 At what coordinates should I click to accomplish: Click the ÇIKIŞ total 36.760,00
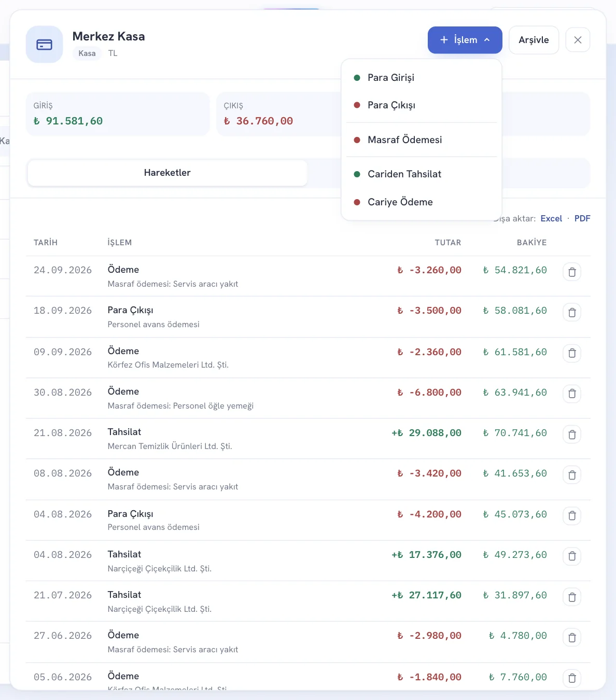pos(258,121)
